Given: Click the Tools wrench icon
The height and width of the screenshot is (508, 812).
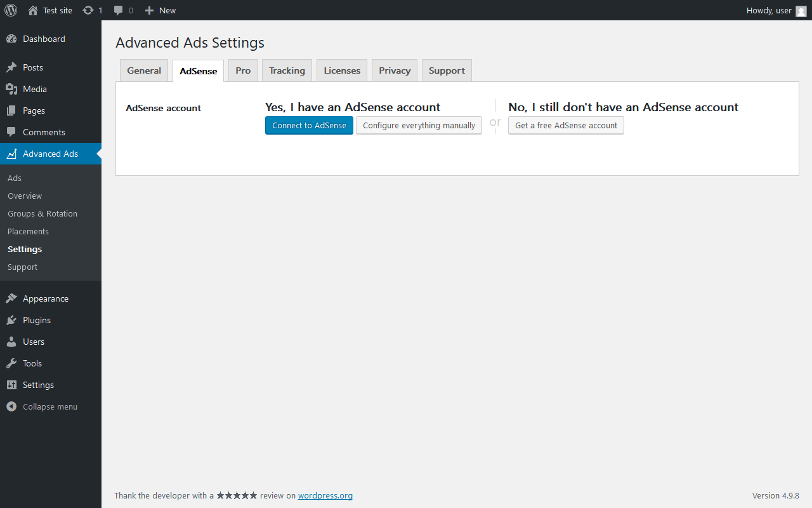Looking at the screenshot, I should coord(11,363).
